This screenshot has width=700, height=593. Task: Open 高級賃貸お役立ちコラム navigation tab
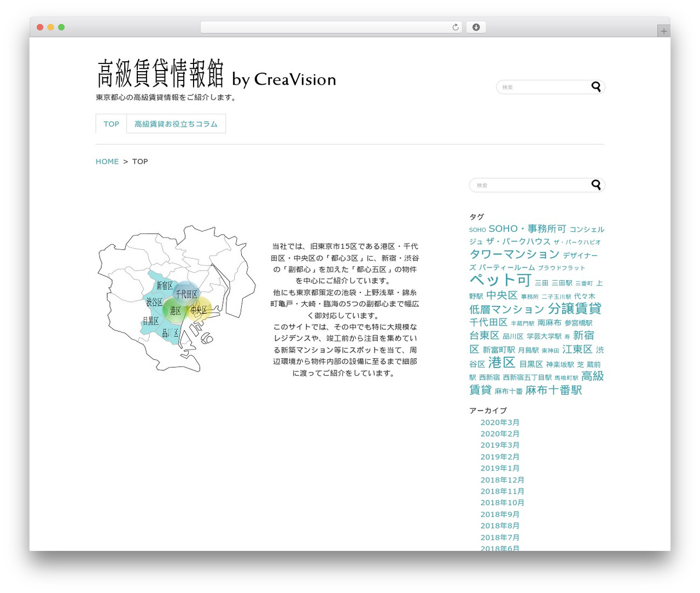click(x=176, y=124)
